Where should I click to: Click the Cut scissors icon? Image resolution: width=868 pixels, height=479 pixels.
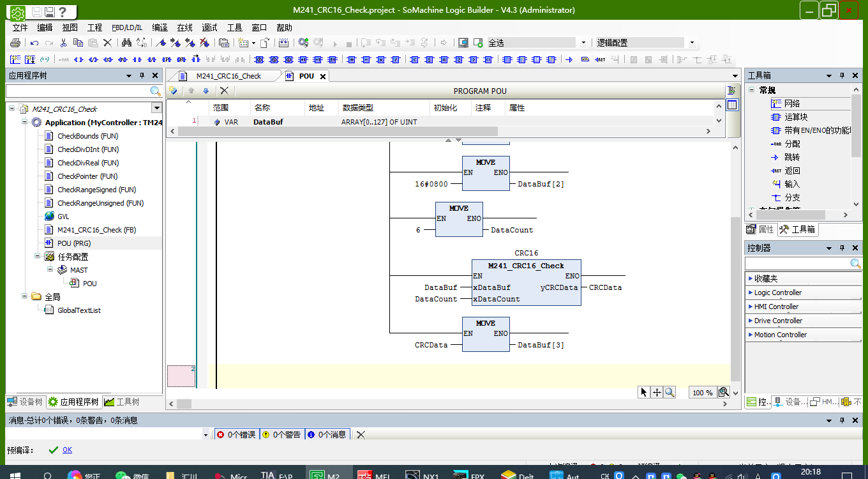(x=63, y=43)
